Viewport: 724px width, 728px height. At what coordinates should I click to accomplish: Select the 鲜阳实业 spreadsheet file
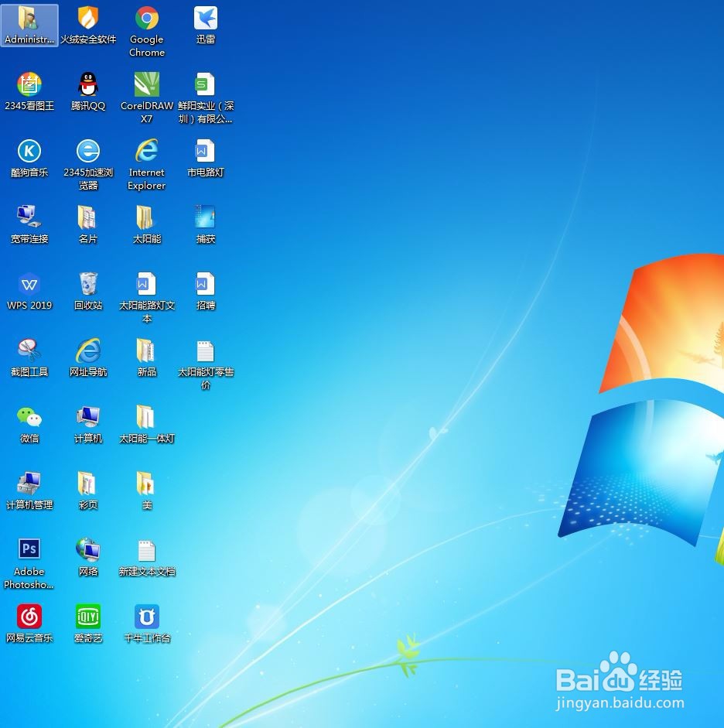pos(206,98)
